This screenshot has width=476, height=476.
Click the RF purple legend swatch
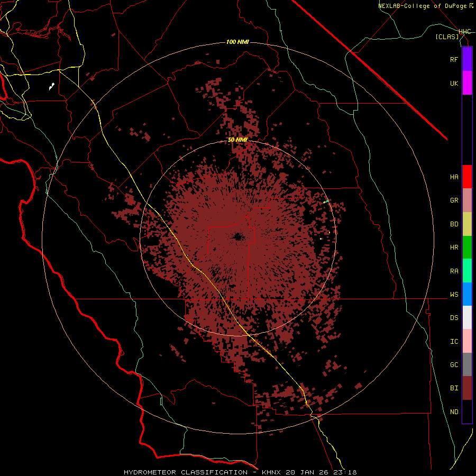pyautogui.click(x=467, y=59)
